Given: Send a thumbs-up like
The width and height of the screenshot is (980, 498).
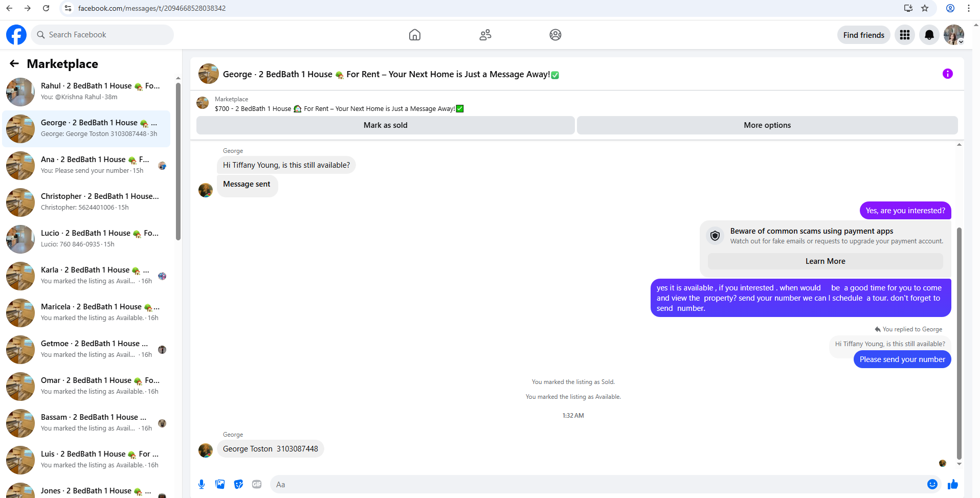Looking at the screenshot, I should click(x=953, y=484).
